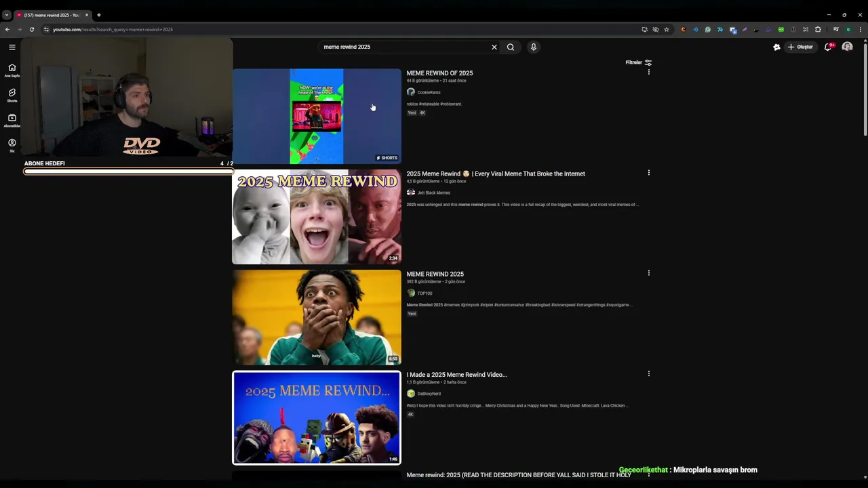This screenshot has width=868, height=488.
Task: Click the green NOX extension icon
Action: click(x=781, y=29)
